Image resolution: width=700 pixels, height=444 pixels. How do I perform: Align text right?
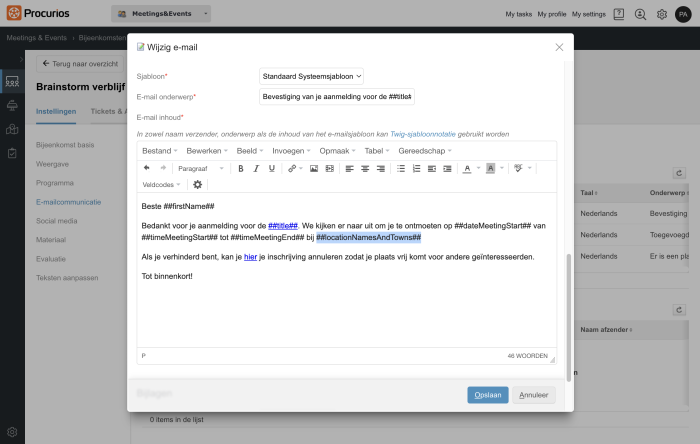(x=381, y=168)
